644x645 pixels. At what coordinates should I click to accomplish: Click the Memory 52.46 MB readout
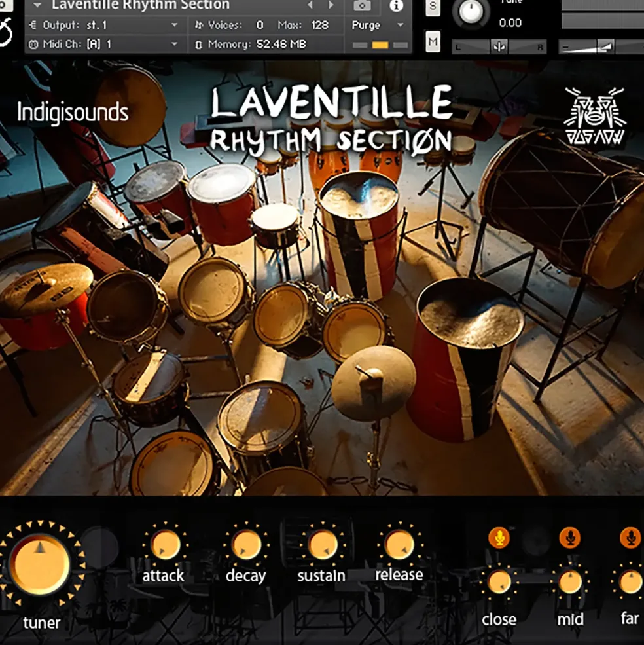281,44
